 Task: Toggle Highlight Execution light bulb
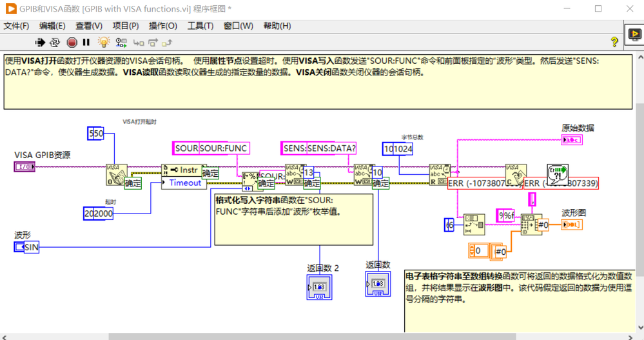point(104,42)
